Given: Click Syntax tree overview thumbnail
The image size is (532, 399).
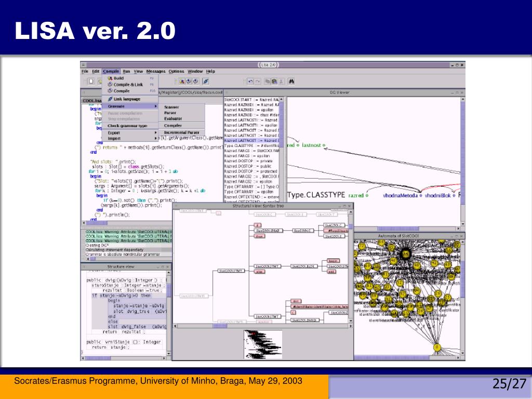Looking at the screenshot, I should pos(263,344).
